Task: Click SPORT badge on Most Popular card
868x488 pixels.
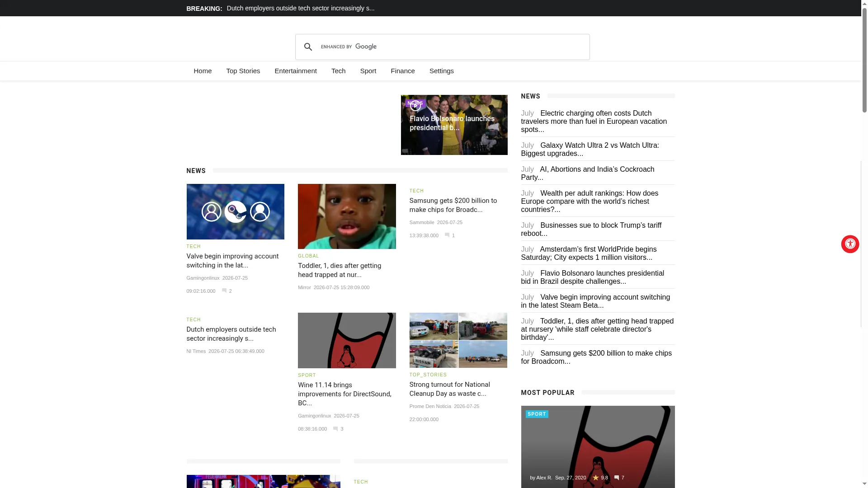Action: [537, 414]
